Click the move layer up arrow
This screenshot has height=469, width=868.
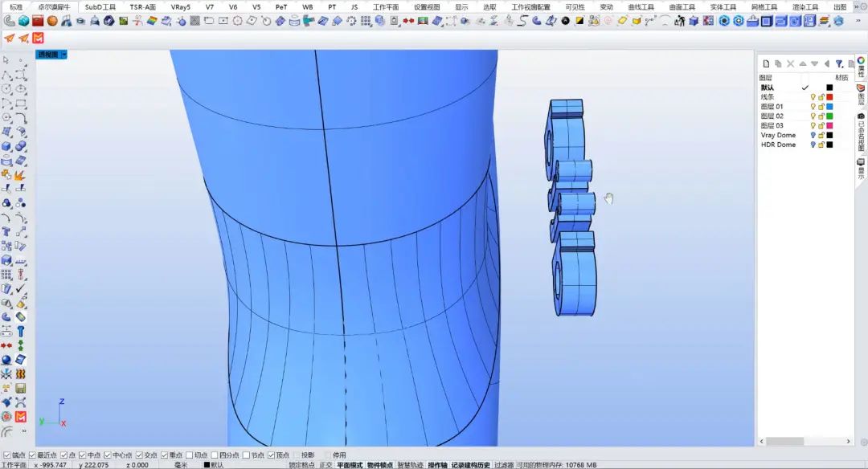tap(802, 63)
